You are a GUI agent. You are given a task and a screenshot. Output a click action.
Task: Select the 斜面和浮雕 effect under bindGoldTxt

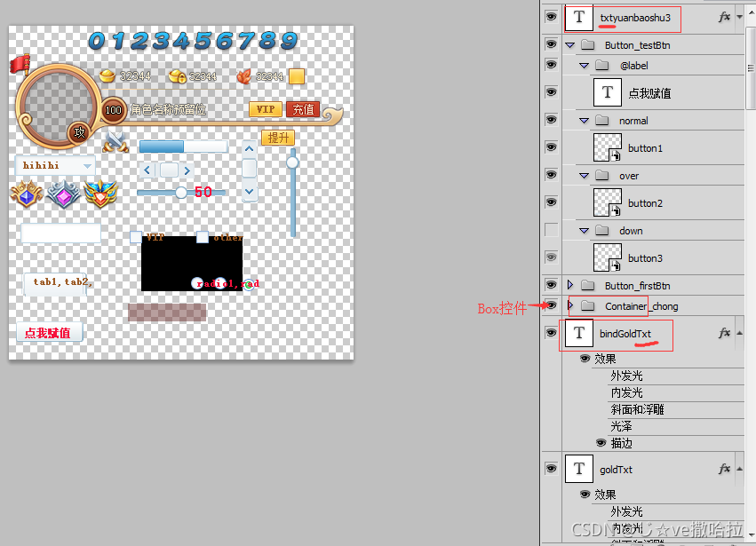click(637, 409)
